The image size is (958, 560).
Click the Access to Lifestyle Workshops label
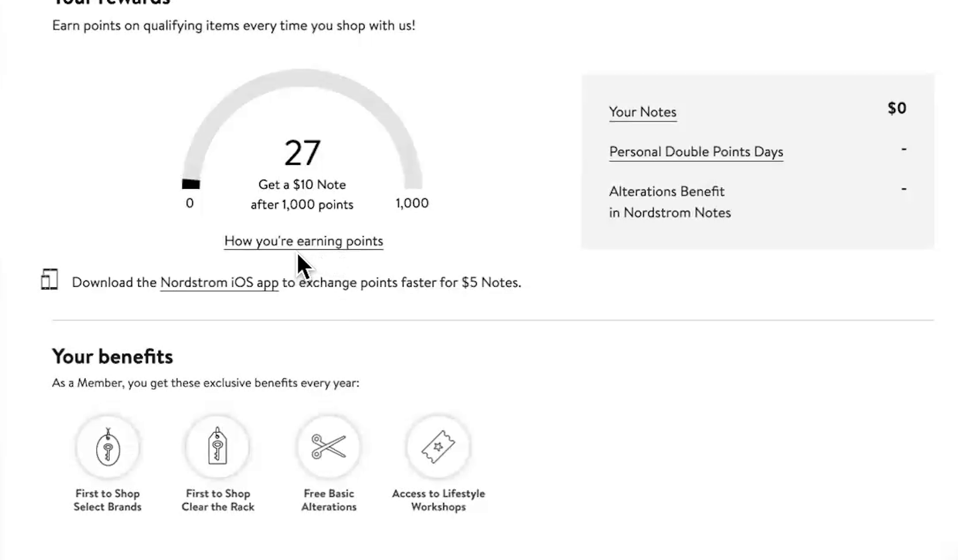point(438,500)
